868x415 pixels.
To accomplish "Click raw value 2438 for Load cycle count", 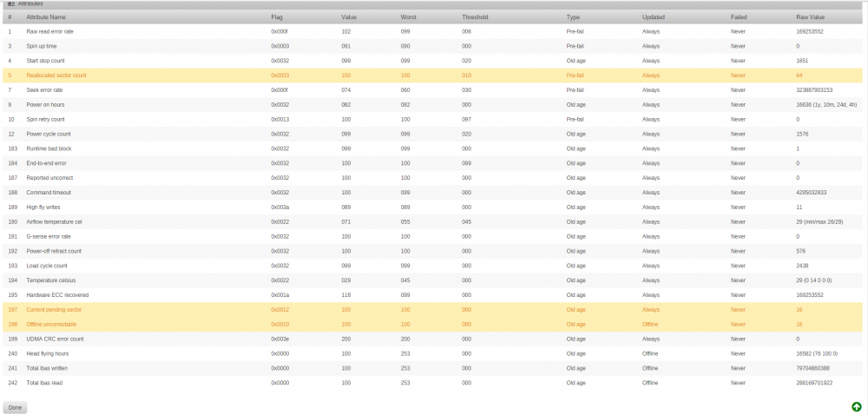I will [802, 266].
